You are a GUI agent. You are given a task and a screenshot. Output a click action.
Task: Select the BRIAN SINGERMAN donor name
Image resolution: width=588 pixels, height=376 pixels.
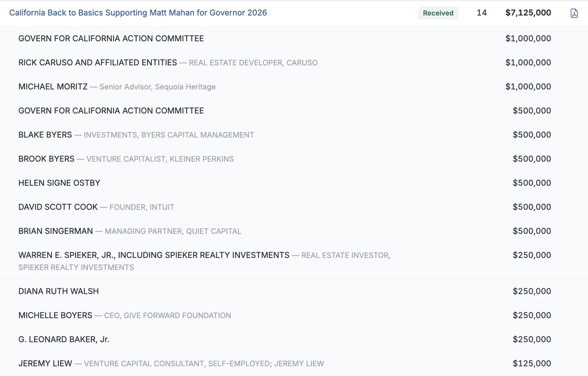click(56, 231)
